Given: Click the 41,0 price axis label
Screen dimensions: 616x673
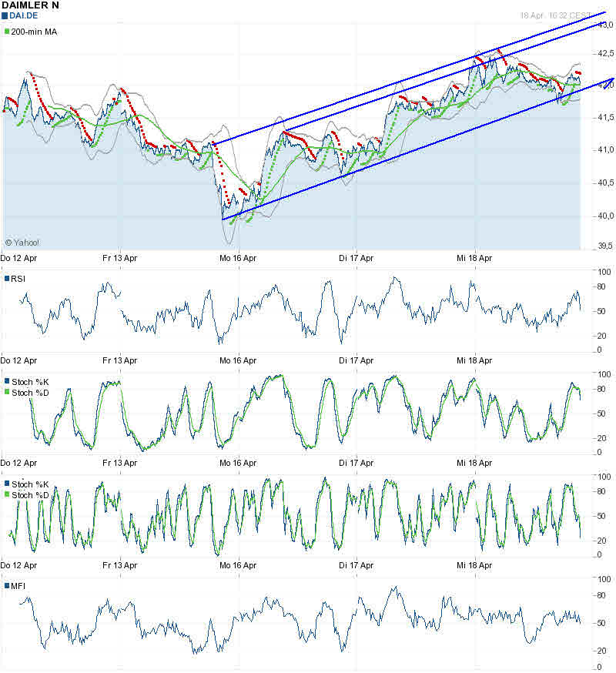Looking at the screenshot, I should pyautogui.click(x=606, y=150).
